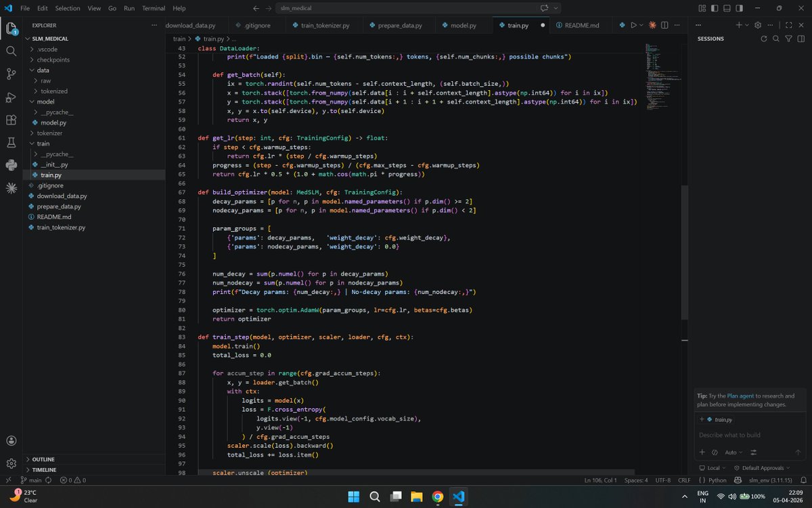The height and width of the screenshot is (508, 812).
Task: Open the Default Approvals dropdown
Action: [x=762, y=468]
